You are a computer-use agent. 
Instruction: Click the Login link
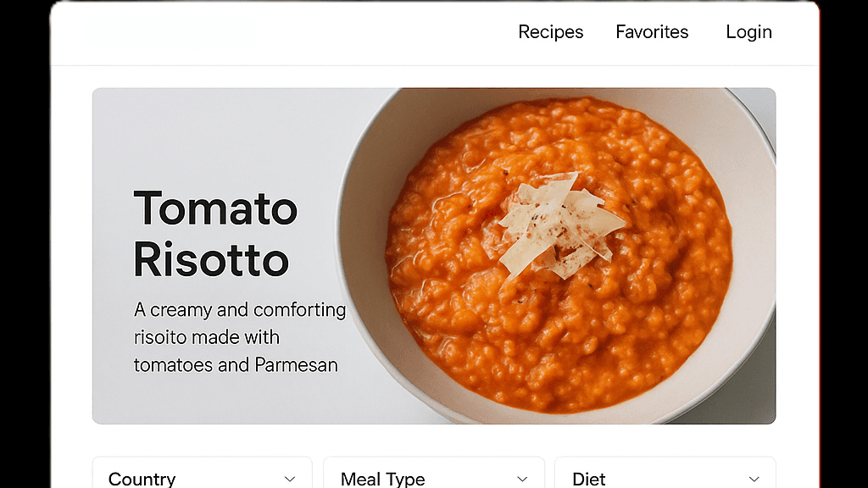[748, 32]
